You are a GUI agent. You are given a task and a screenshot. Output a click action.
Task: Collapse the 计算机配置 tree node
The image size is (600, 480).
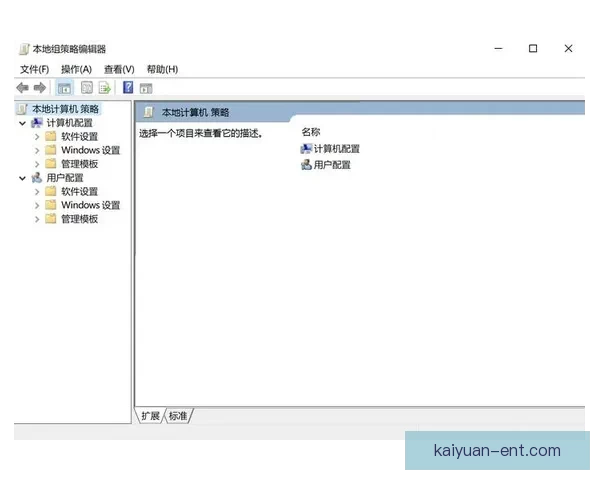coord(23,123)
